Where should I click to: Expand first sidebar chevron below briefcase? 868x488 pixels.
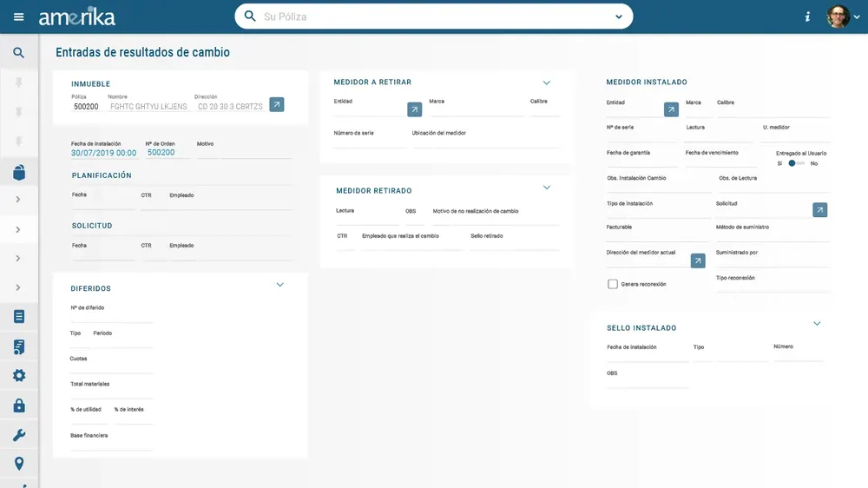click(18, 200)
